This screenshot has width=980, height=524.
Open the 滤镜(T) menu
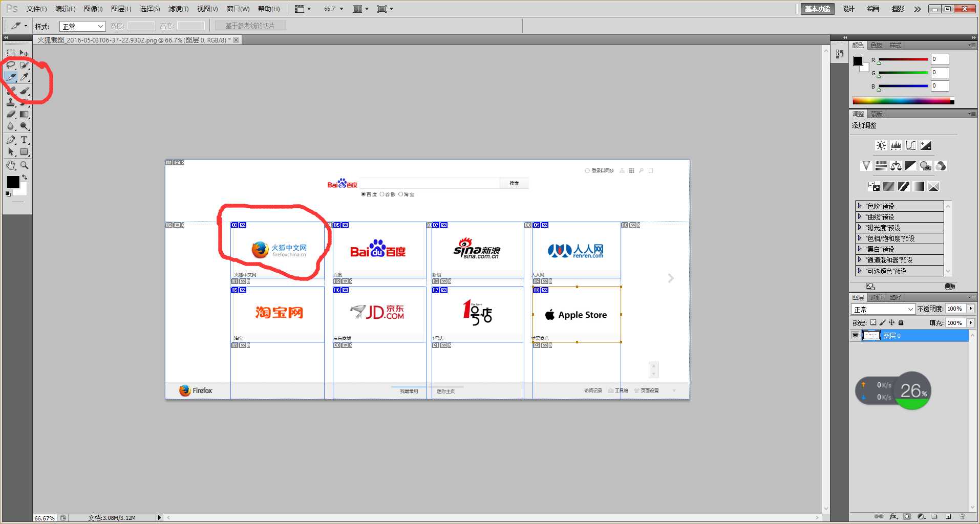click(x=178, y=9)
